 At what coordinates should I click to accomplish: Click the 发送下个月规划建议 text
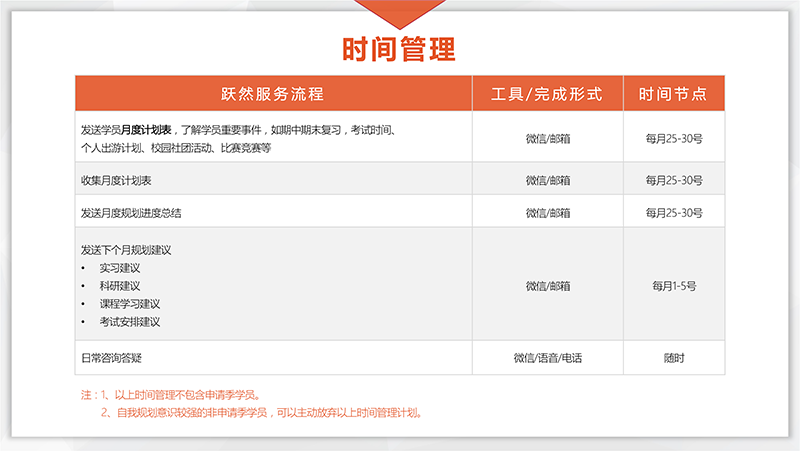pyautogui.click(x=127, y=250)
